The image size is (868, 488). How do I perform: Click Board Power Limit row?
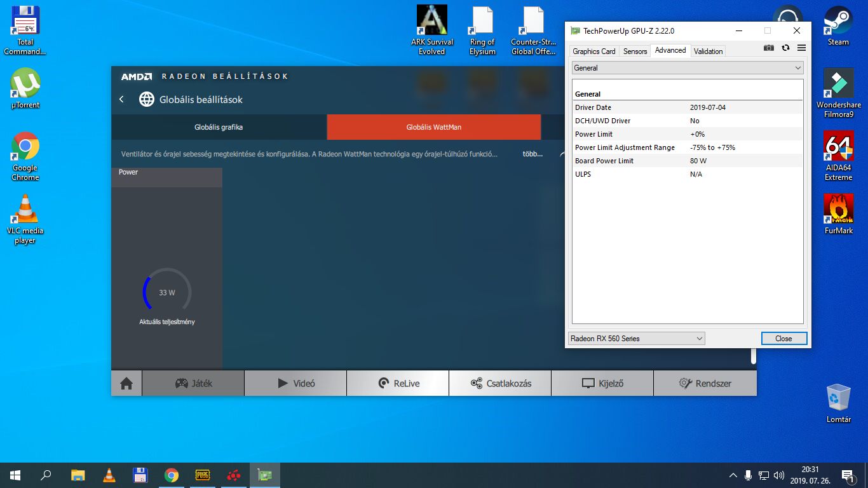[688, 161]
